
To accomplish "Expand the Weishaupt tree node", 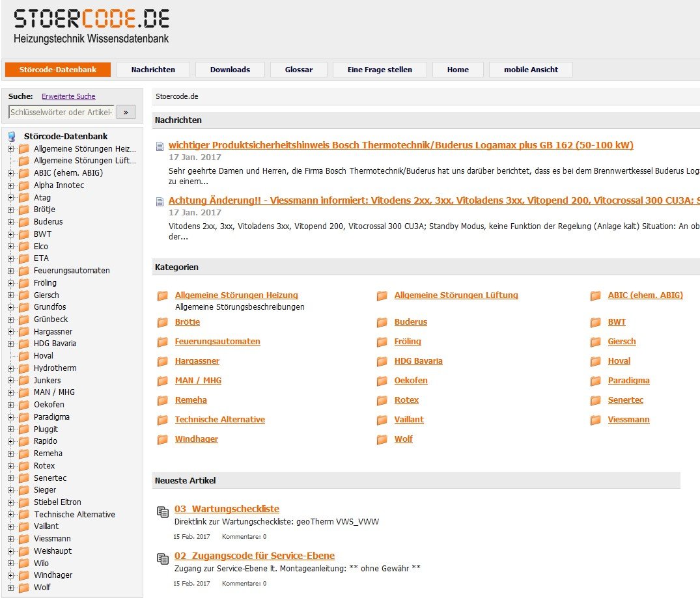I will pyautogui.click(x=10, y=551).
